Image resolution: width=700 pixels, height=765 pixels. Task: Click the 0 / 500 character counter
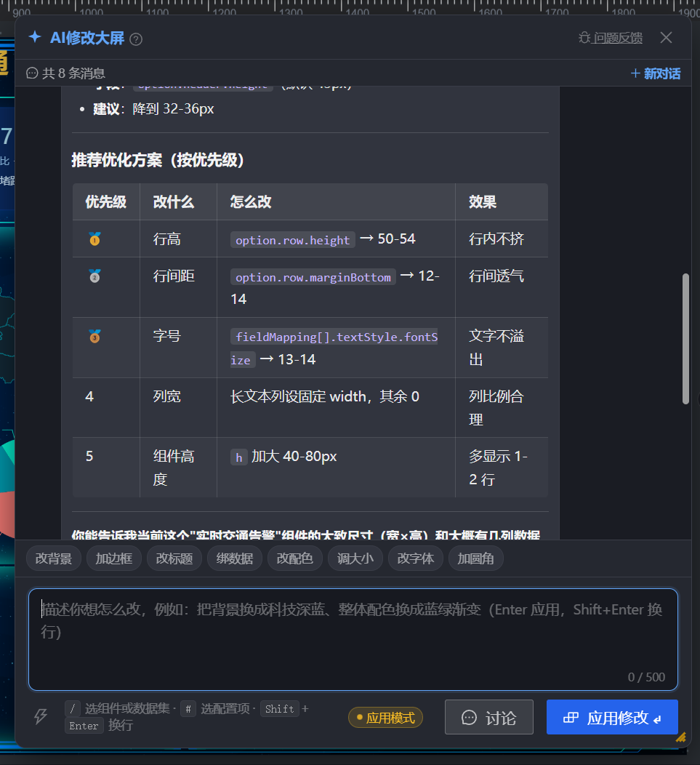646,677
